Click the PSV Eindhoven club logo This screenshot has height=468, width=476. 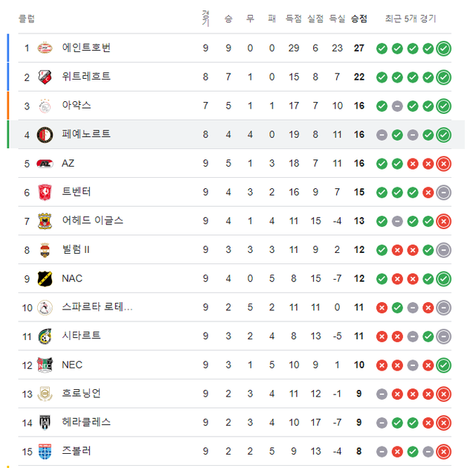click(45, 48)
